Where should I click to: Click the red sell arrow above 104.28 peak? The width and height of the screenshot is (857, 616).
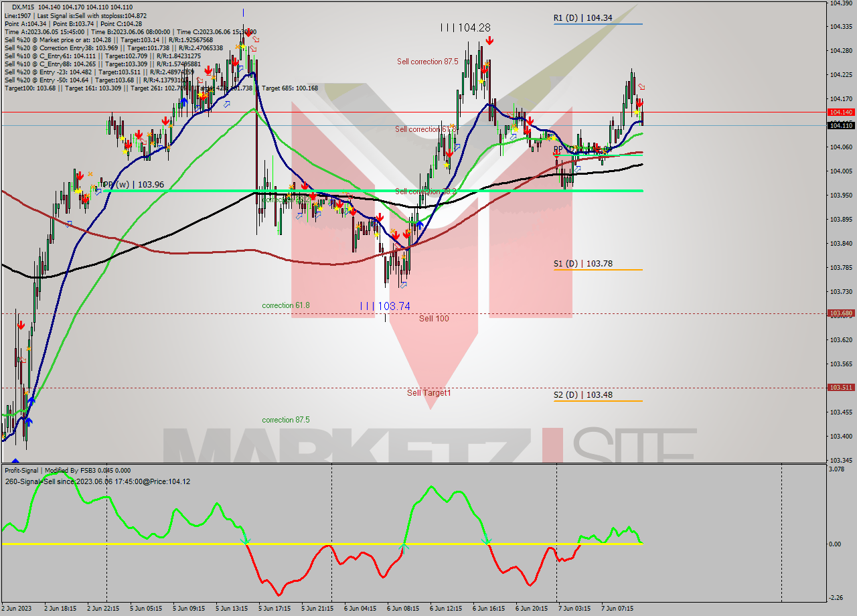[x=489, y=41]
